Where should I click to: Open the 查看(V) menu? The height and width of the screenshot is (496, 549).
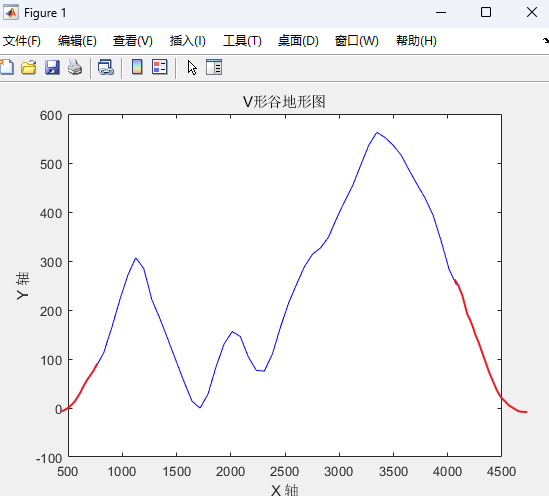click(x=133, y=41)
